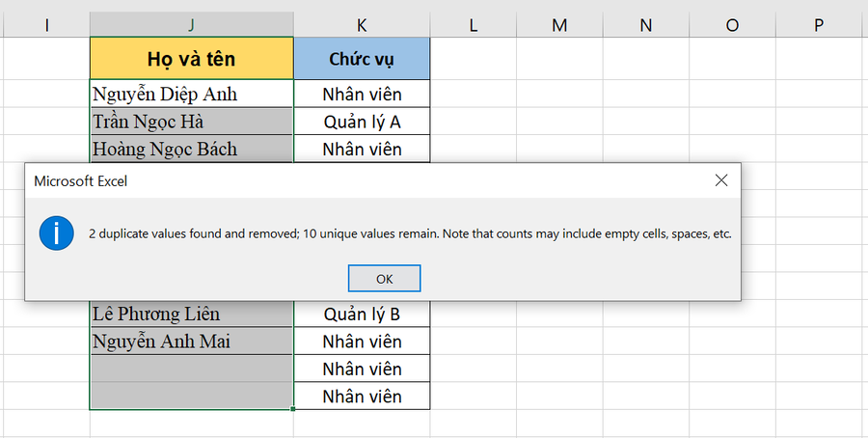Select column M header
The height and width of the screenshot is (438, 868).
point(559,25)
